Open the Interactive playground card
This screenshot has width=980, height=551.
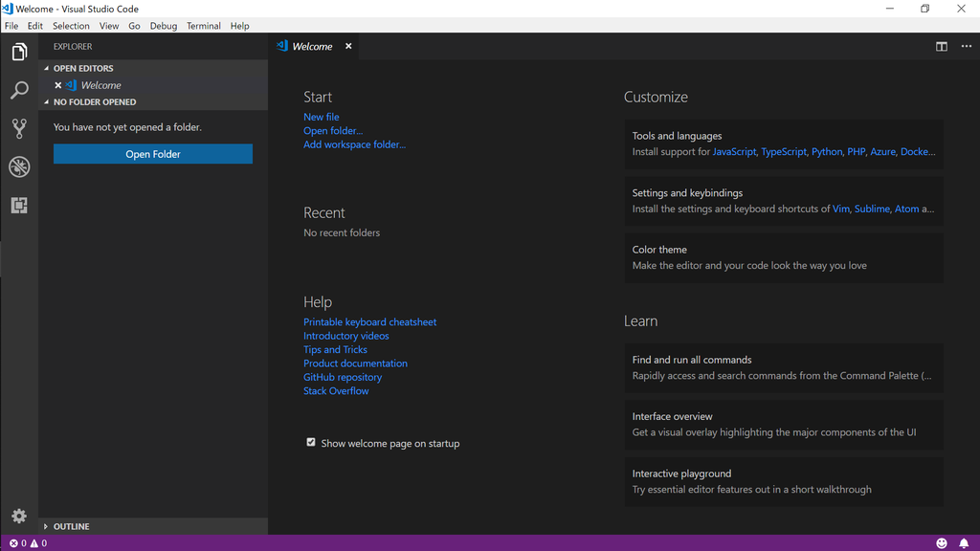pos(784,482)
